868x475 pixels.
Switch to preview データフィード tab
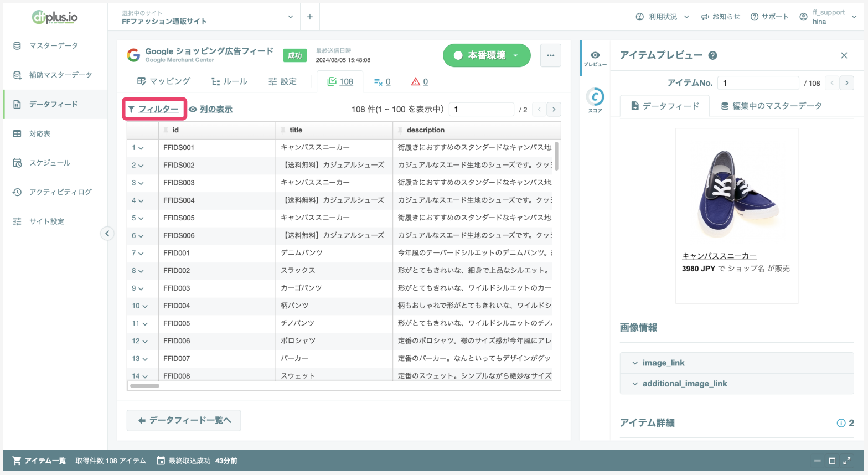(665, 106)
